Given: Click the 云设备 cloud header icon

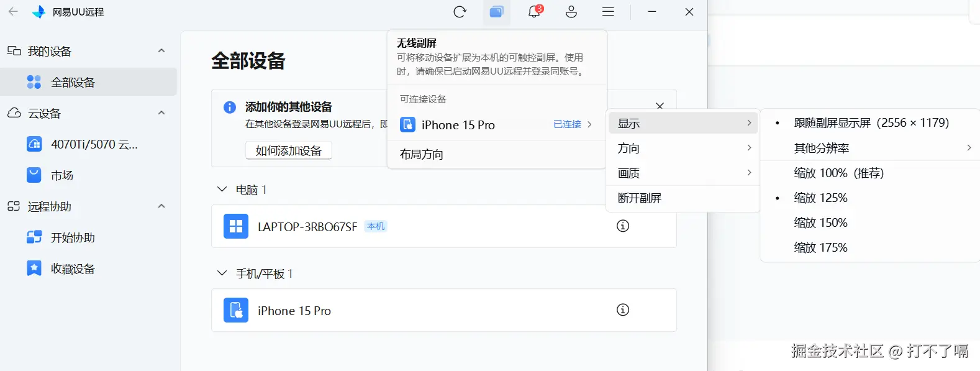Looking at the screenshot, I should click(x=14, y=113).
